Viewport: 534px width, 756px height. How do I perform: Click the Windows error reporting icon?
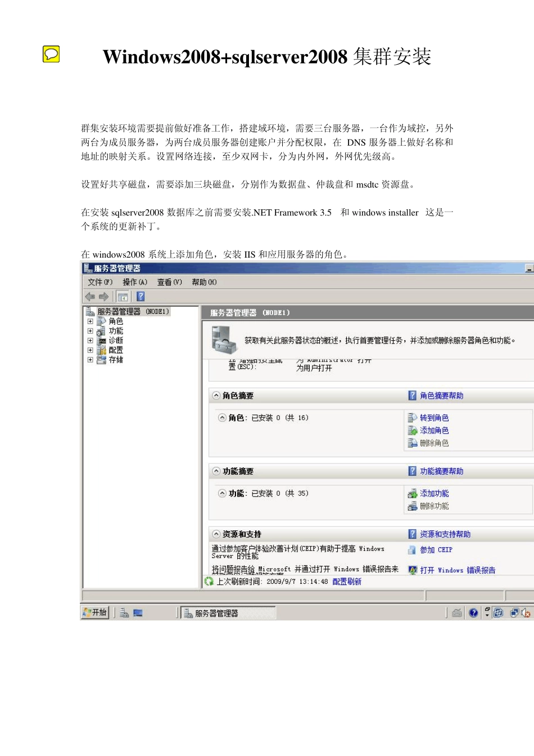[413, 570]
